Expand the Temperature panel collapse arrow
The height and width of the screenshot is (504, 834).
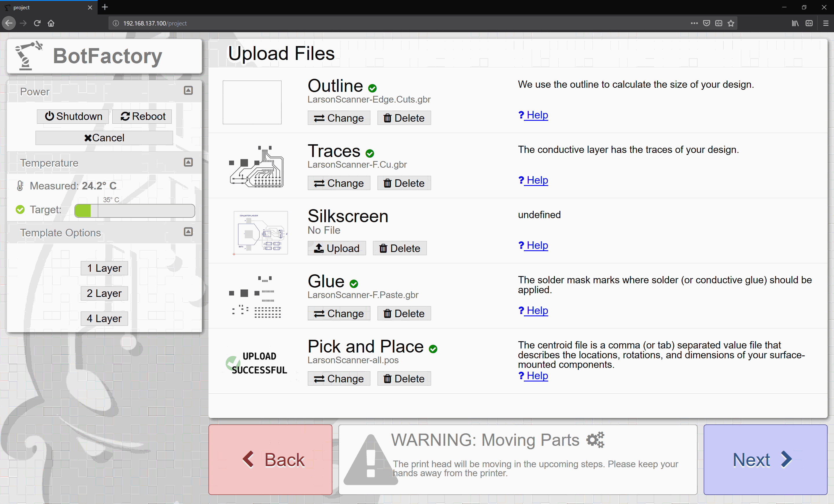point(188,162)
